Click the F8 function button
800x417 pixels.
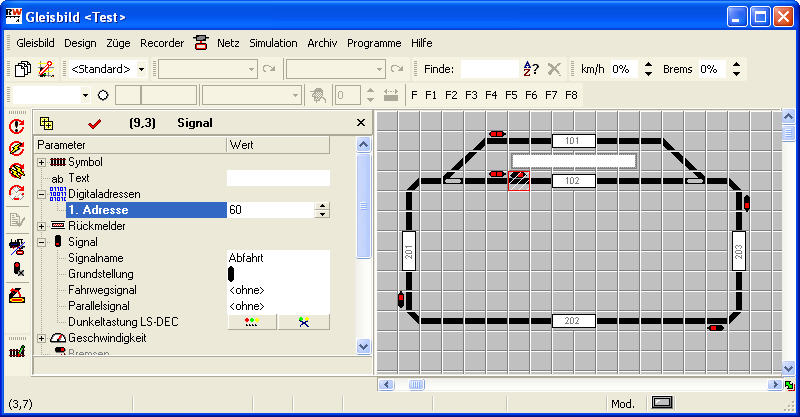[x=571, y=95]
